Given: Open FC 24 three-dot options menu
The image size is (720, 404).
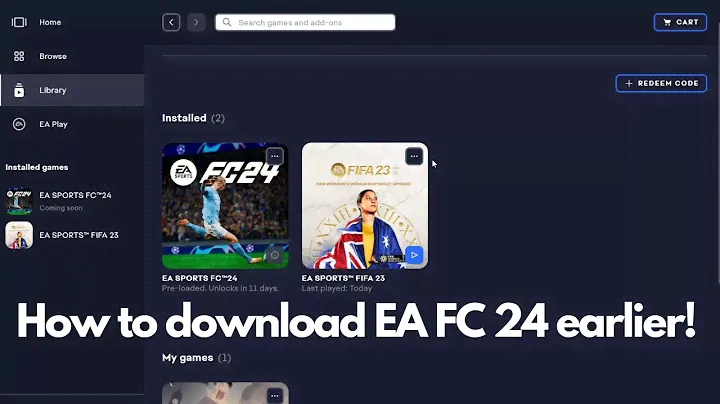Looking at the screenshot, I should tap(275, 156).
